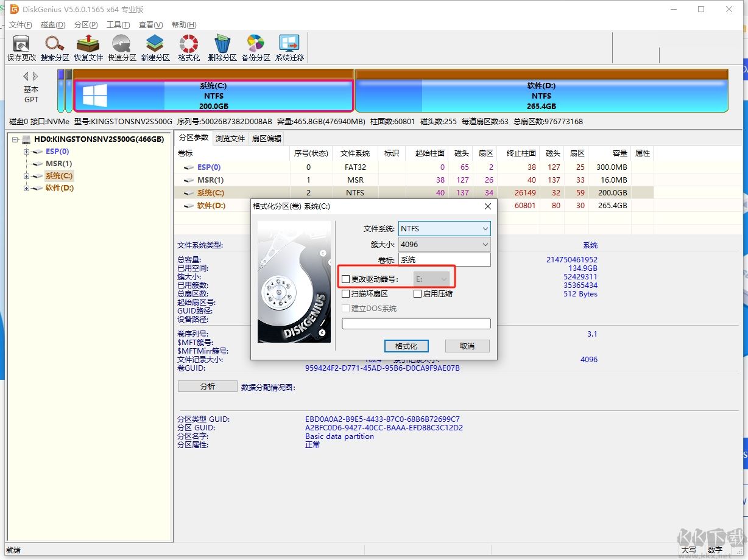Click the 恢复文件 recover files icon
The width and height of the screenshot is (748, 560).
pos(88,48)
